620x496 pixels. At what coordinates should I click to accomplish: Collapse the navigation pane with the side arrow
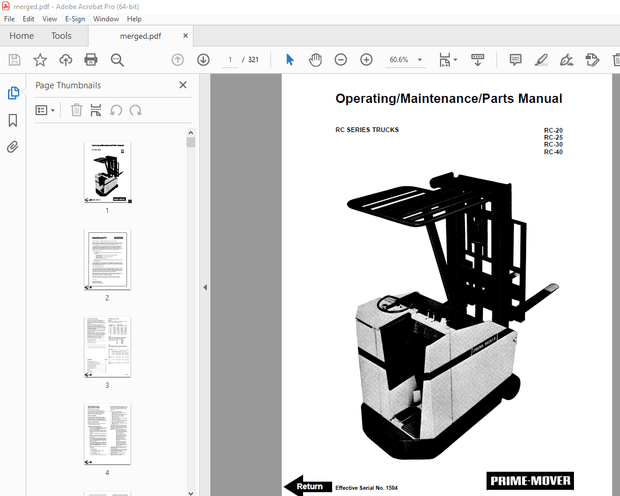coord(205,287)
